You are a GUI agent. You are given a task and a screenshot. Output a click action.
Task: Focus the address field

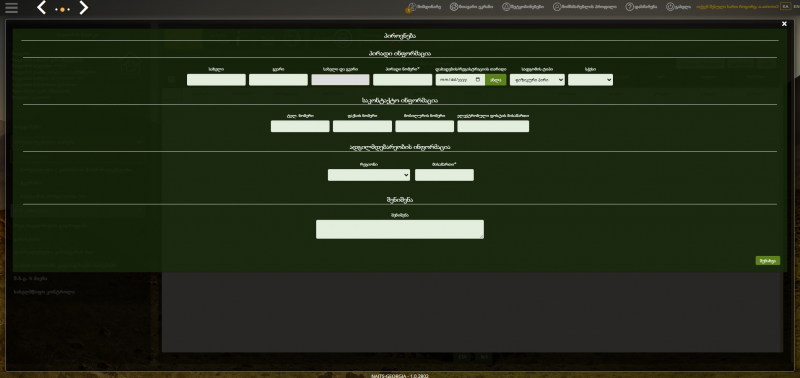point(444,175)
